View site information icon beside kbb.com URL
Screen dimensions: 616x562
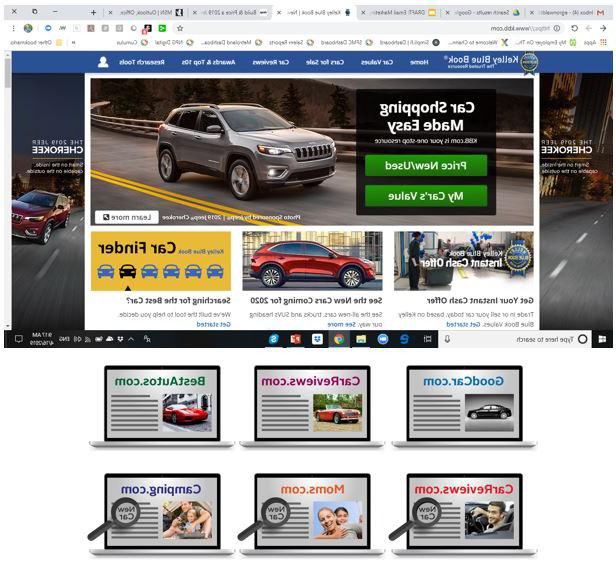(x=557, y=28)
